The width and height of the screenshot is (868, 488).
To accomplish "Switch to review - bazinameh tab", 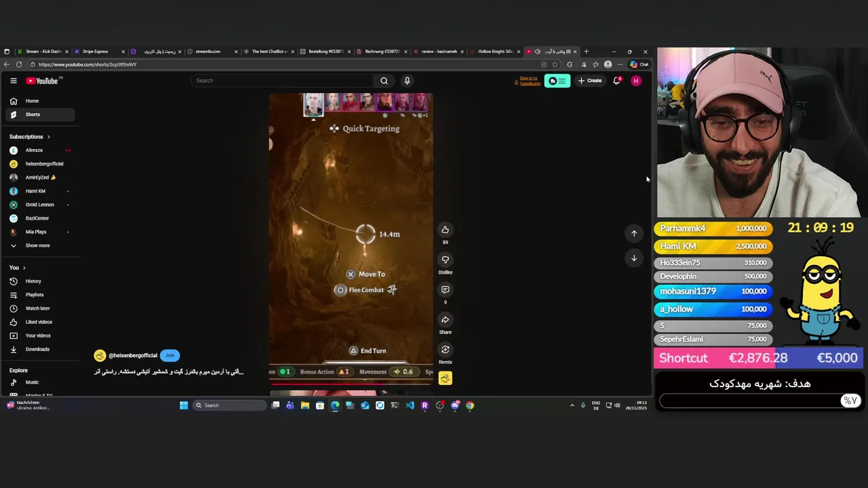I will 438,52.
